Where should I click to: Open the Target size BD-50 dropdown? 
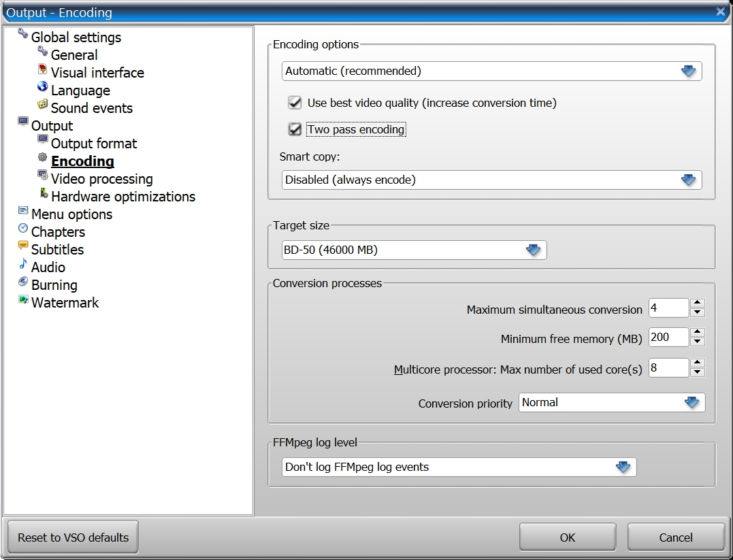pyautogui.click(x=414, y=250)
